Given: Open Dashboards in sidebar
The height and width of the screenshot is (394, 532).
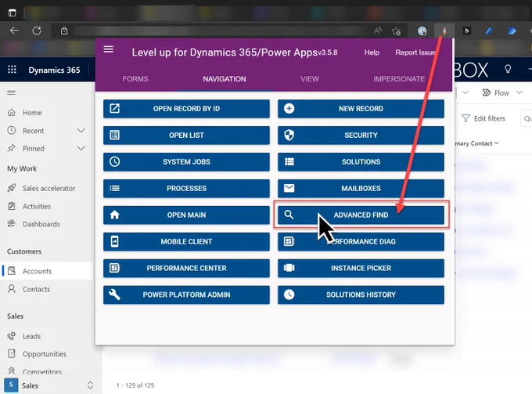Looking at the screenshot, I should tap(41, 224).
